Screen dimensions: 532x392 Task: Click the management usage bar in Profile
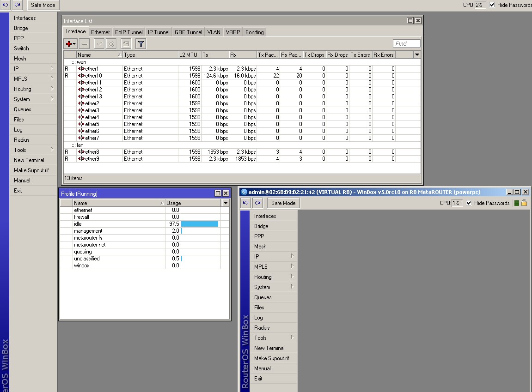(x=182, y=231)
